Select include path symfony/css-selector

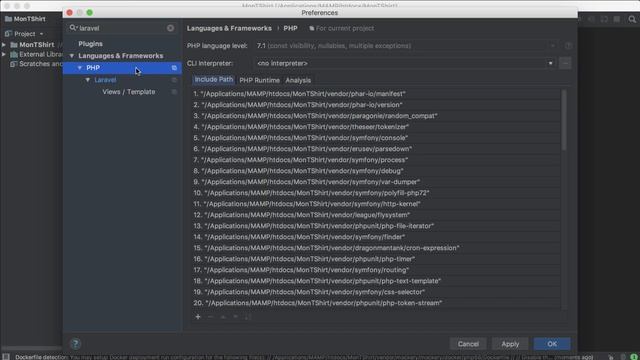click(x=376, y=292)
